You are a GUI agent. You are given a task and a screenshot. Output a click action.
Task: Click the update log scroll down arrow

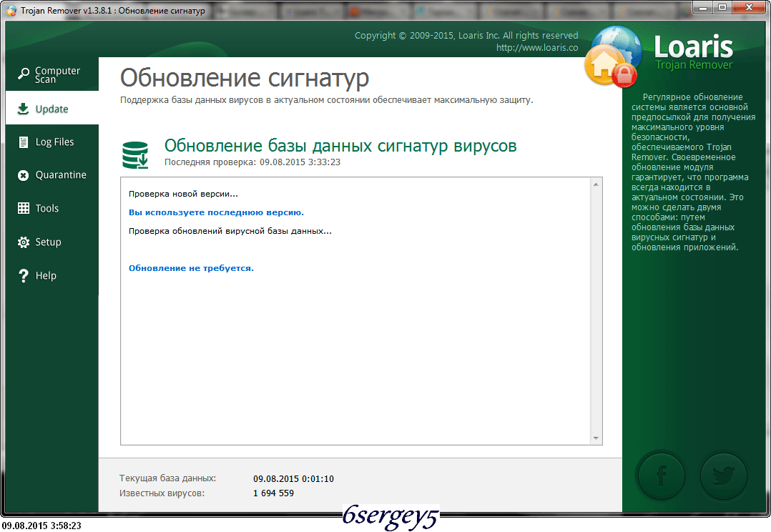pos(596,438)
